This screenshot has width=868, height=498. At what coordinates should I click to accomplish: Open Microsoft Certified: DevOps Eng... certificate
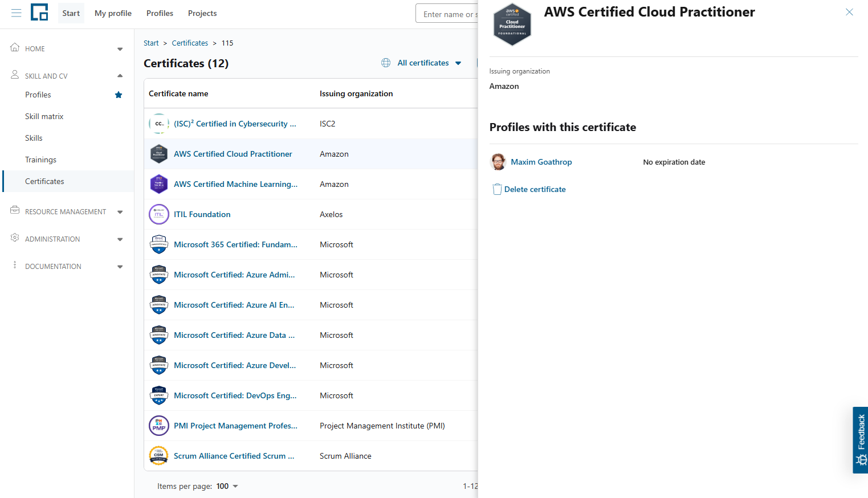point(235,395)
